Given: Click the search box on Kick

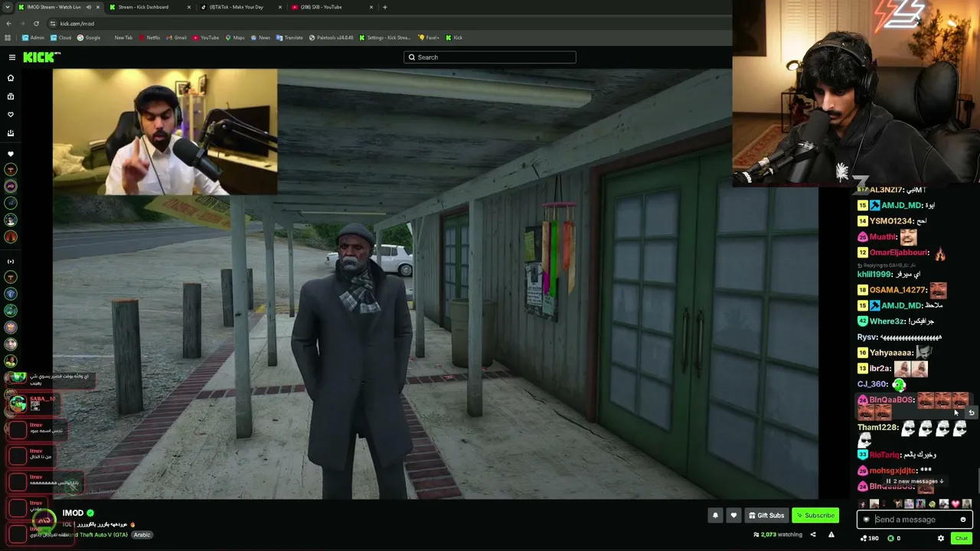Looking at the screenshot, I should click(490, 57).
